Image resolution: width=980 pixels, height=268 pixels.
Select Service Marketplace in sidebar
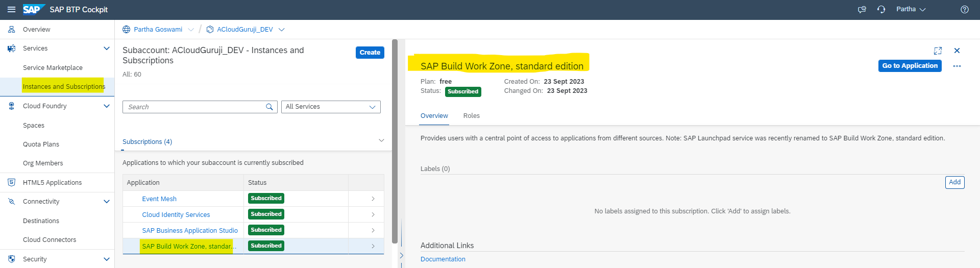53,68
